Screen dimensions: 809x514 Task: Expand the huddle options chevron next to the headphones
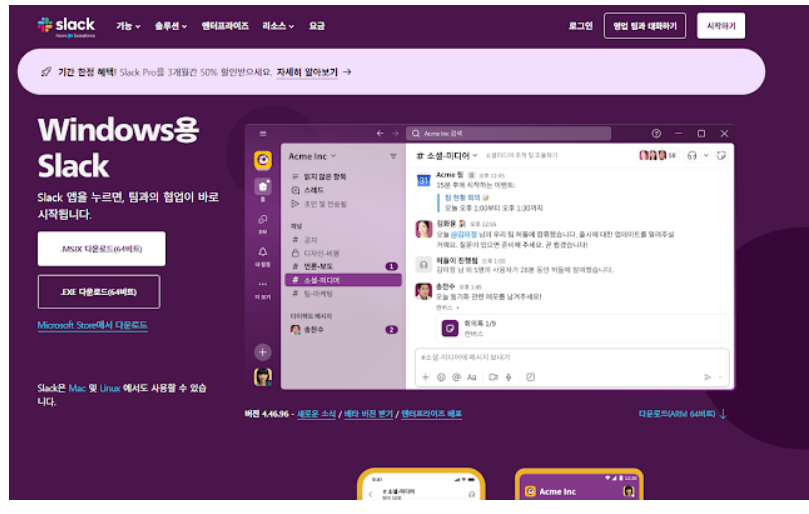point(706,155)
